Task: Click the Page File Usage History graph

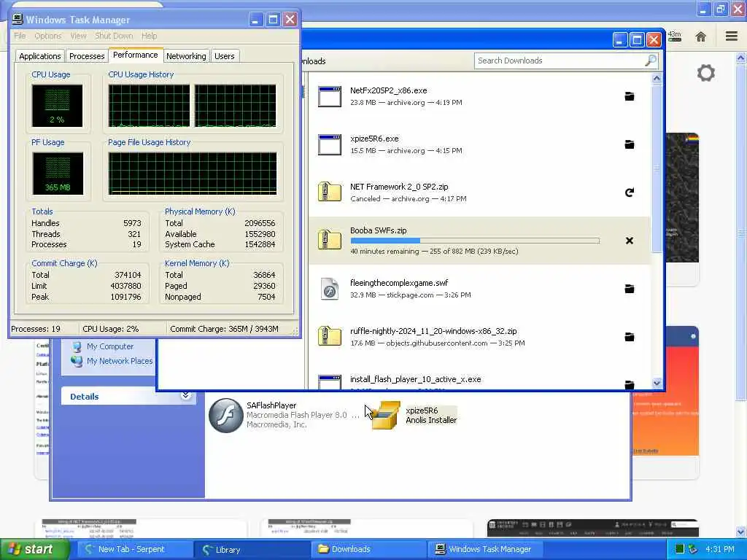Action: 192,174
